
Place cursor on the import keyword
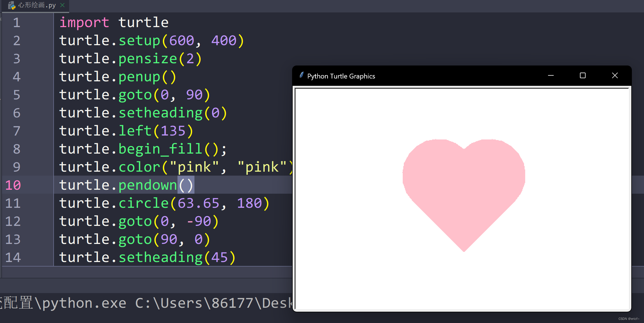click(x=84, y=23)
